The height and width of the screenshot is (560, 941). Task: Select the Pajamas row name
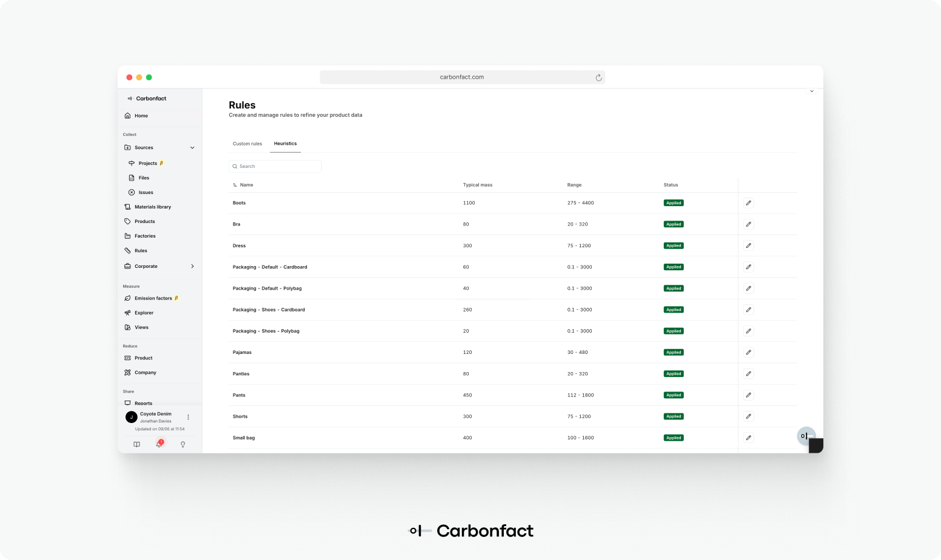[242, 352]
